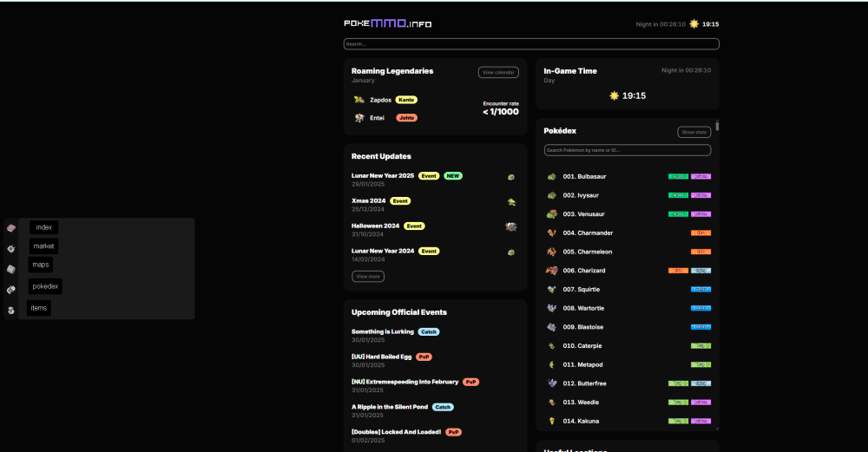
Task: Click the Ivysaur sprite in Pokédex list
Action: [551, 195]
